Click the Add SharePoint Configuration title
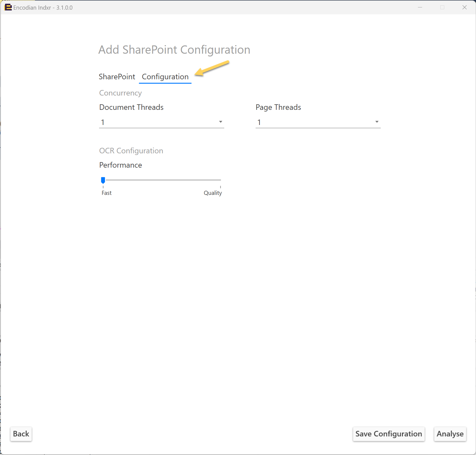The height and width of the screenshot is (455, 476). pyautogui.click(x=174, y=50)
